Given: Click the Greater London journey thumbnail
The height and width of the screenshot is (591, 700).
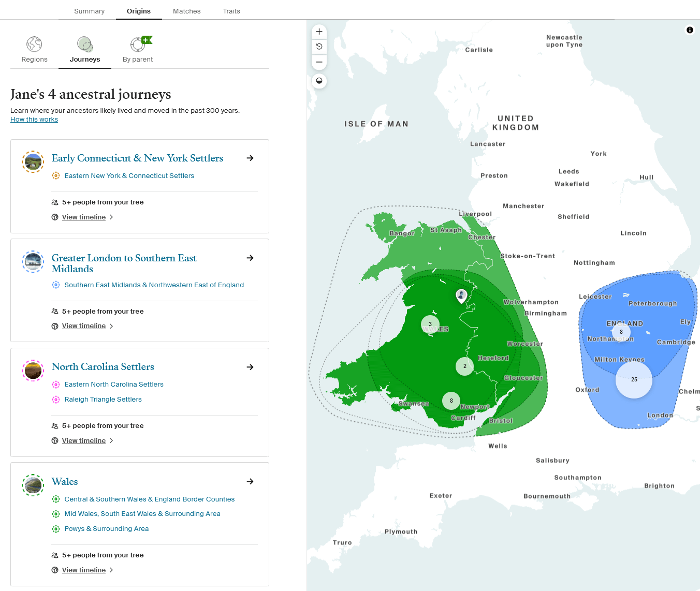Looking at the screenshot, I should pyautogui.click(x=33, y=262).
